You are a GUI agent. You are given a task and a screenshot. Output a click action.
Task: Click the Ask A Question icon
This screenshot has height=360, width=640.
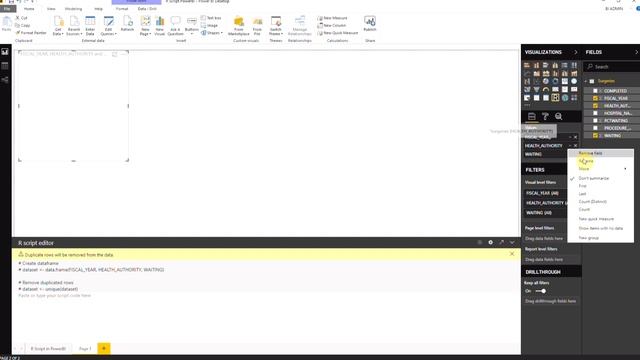tap(175, 26)
